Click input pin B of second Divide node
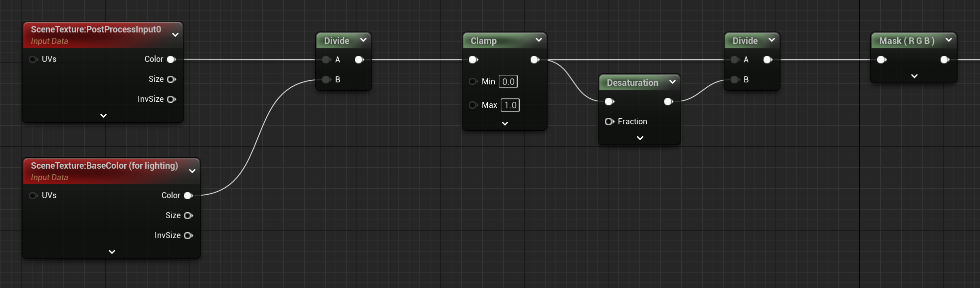 click(735, 79)
